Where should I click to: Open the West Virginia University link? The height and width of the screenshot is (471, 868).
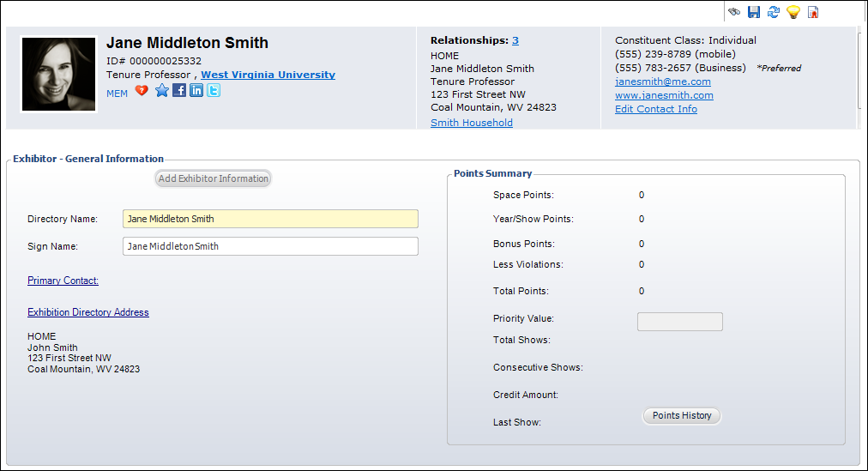click(268, 75)
